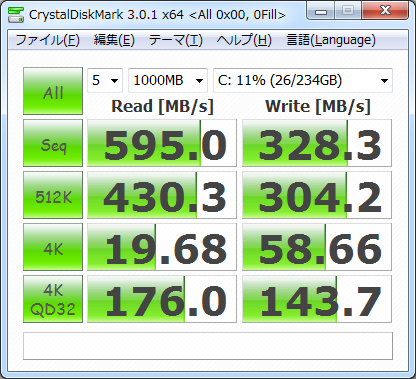This screenshot has width=416, height=379.
Task: Select the 512K write result 304.2
Action: click(317, 195)
